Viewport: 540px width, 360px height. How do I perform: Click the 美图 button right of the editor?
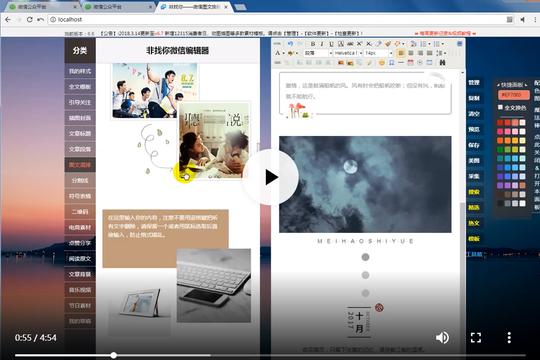pyautogui.click(x=474, y=161)
